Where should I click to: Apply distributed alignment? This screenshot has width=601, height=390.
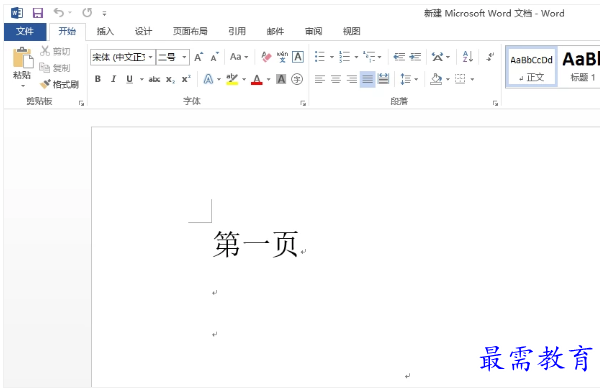[x=383, y=79]
